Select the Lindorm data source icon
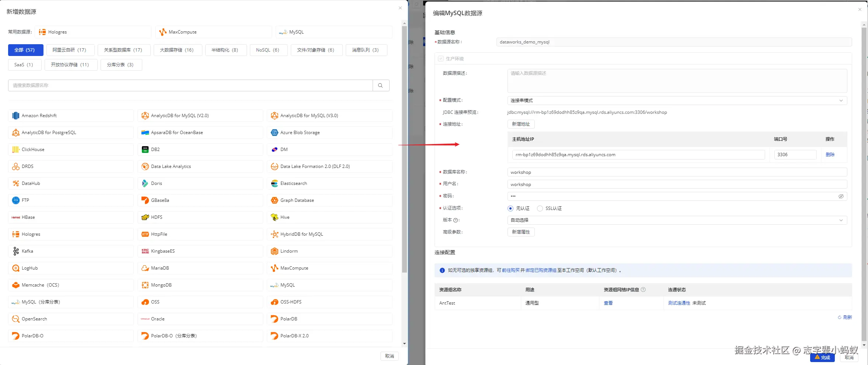868x365 pixels. (274, 251)
